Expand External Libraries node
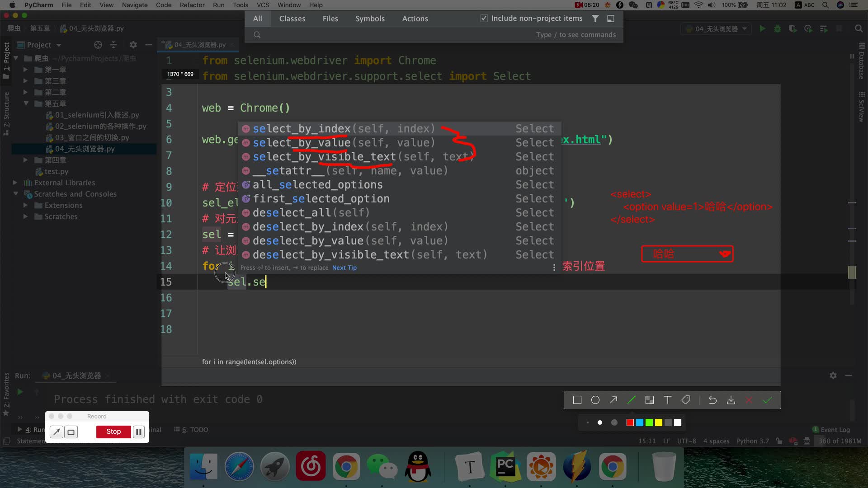Viewport: 868px width, 488px height. 15,183
